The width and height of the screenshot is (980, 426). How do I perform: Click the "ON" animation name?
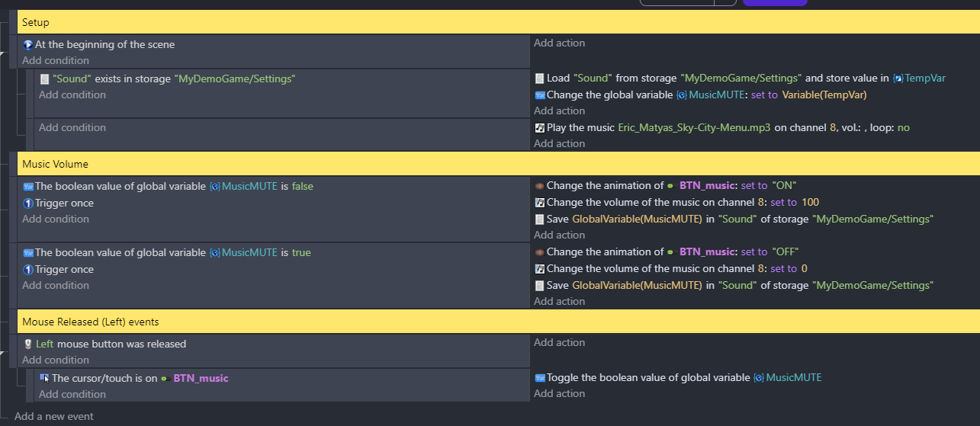(784, 186)
